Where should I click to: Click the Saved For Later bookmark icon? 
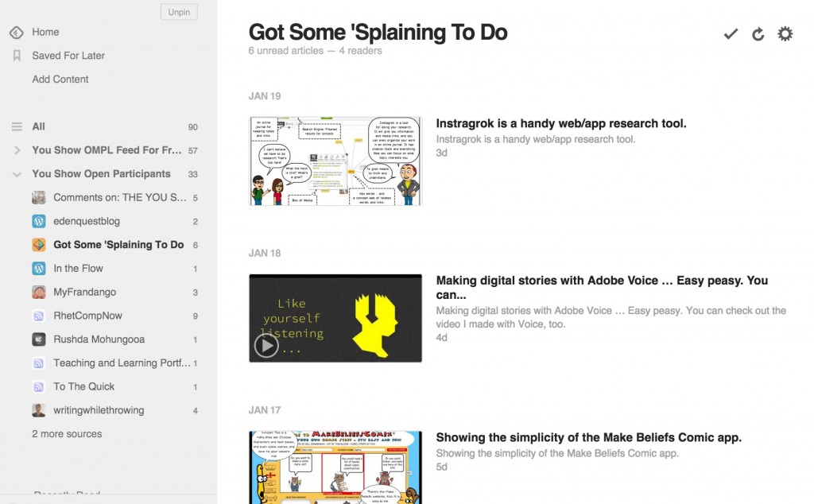(17, 56)
